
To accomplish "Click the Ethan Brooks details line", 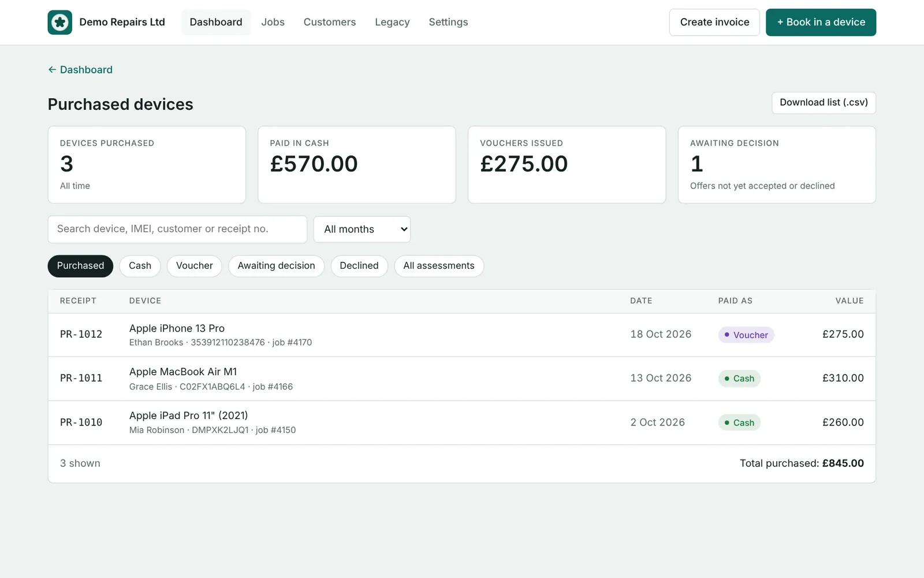I will (221, 343).
